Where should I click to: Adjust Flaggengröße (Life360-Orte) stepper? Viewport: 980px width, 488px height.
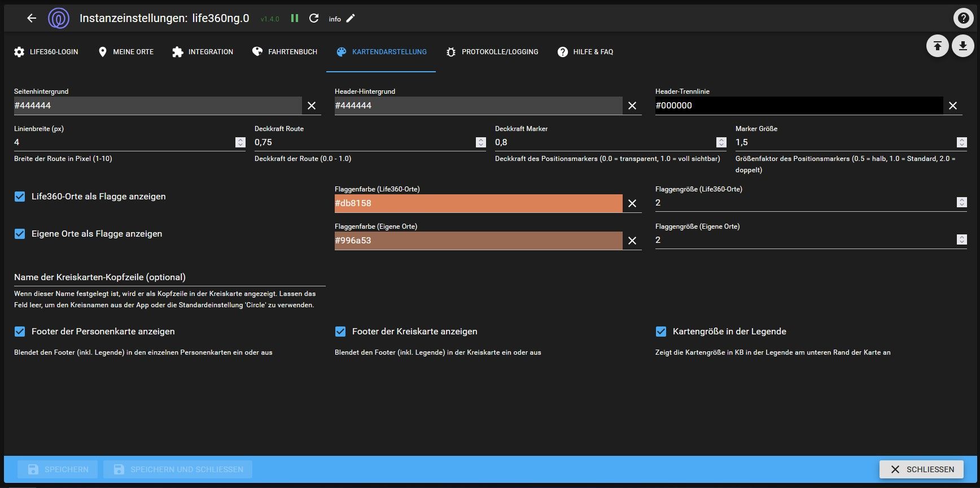click(962, 202)
